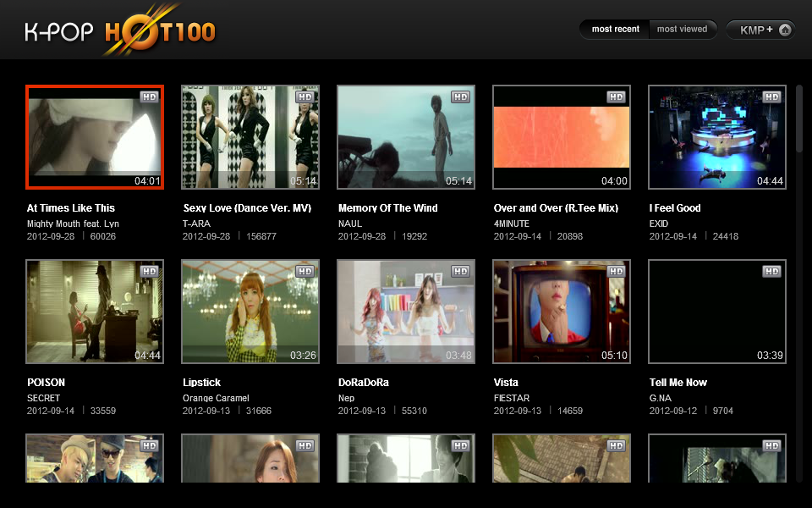This screenshot has width=812, height=508.
Task: Switch to most viewed sorting
Action: click(x=682, y=30)
